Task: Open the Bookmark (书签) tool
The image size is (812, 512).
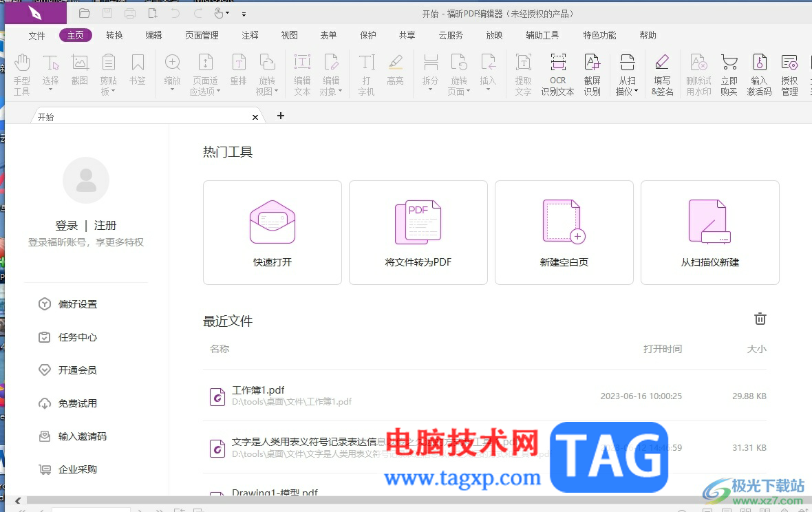Action: click(x=138, y=70)
